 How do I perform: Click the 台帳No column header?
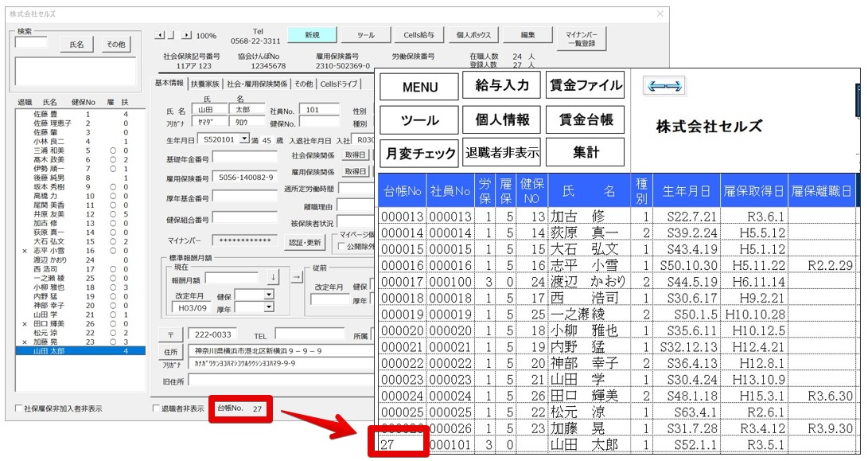click(x=403, y=191)
